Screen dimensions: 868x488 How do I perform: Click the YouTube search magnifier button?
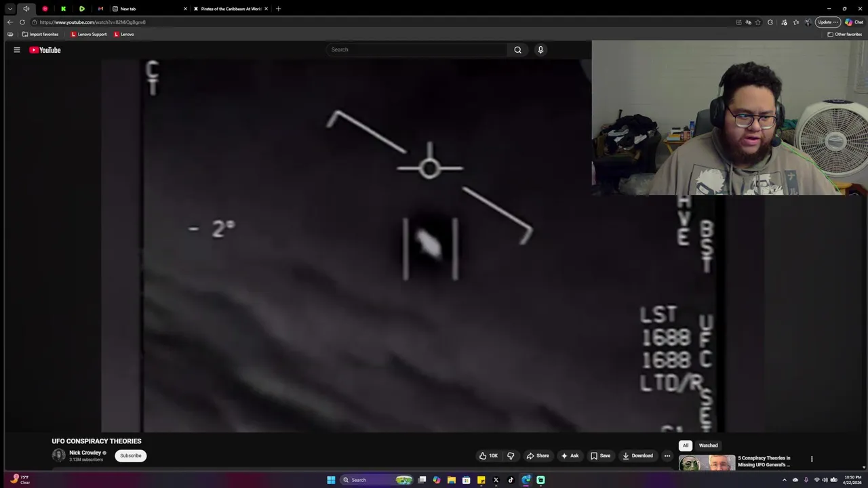tap(517, 49)
